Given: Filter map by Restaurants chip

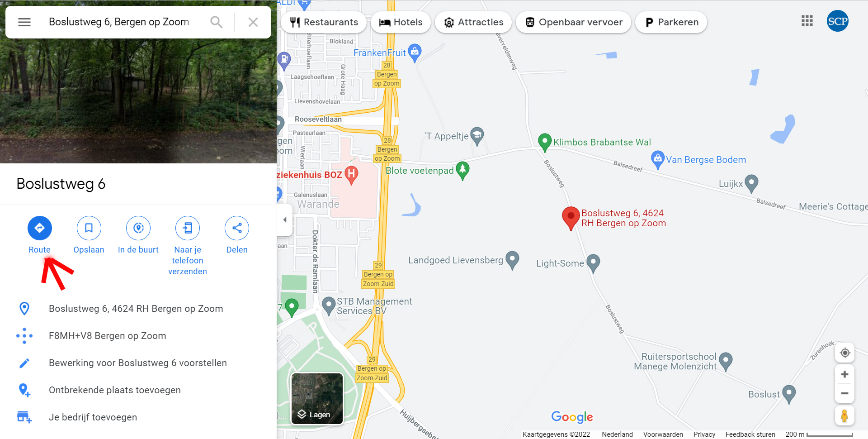Looking at the screenshot, I should pos(324,22).
